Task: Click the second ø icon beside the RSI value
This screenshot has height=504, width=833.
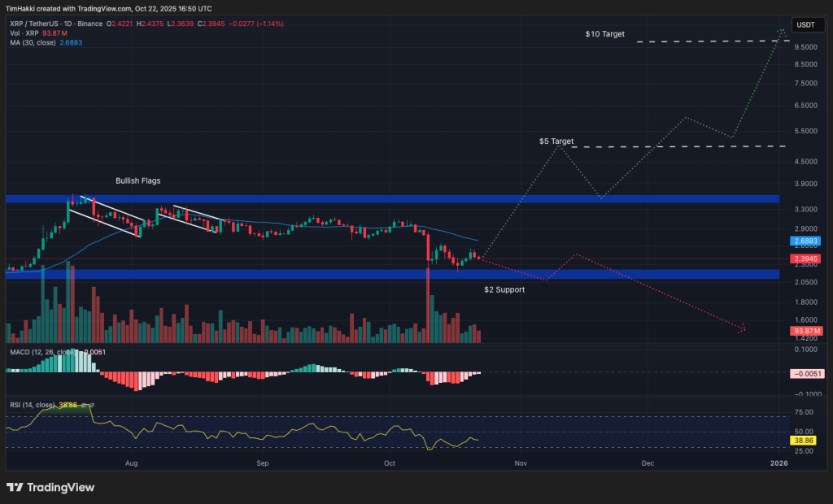Action: tap(93, 404)
